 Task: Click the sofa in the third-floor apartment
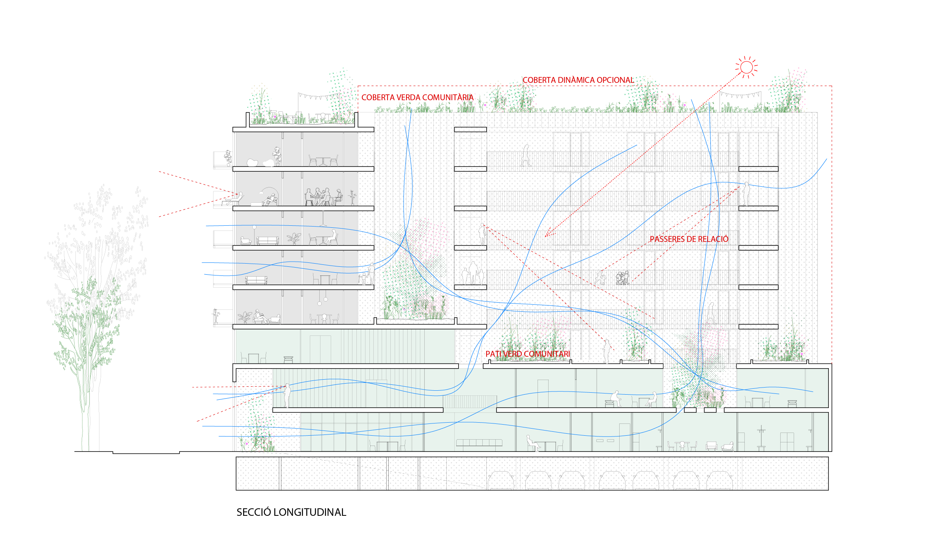268,241
